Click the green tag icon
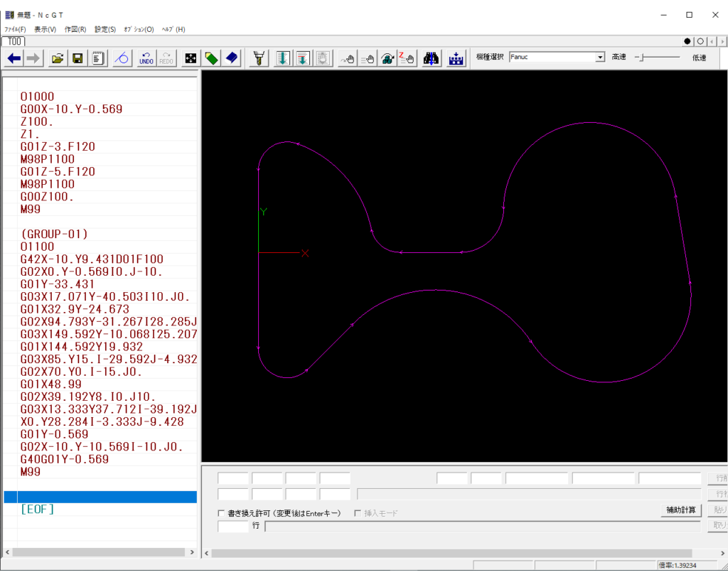 point(211,58)
